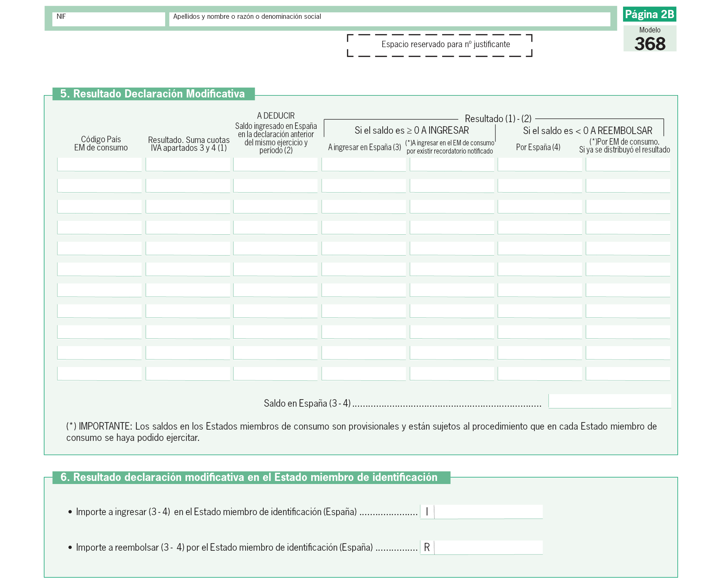Focus first-row Por España (4) cell

coord(540,165)
